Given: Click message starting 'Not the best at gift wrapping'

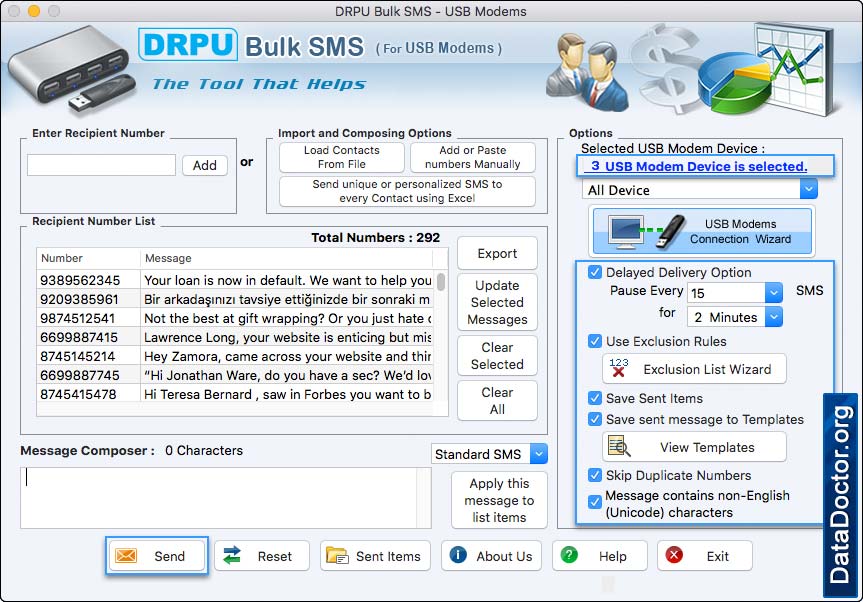Looking at the screenshot, I should click(287, 318).
